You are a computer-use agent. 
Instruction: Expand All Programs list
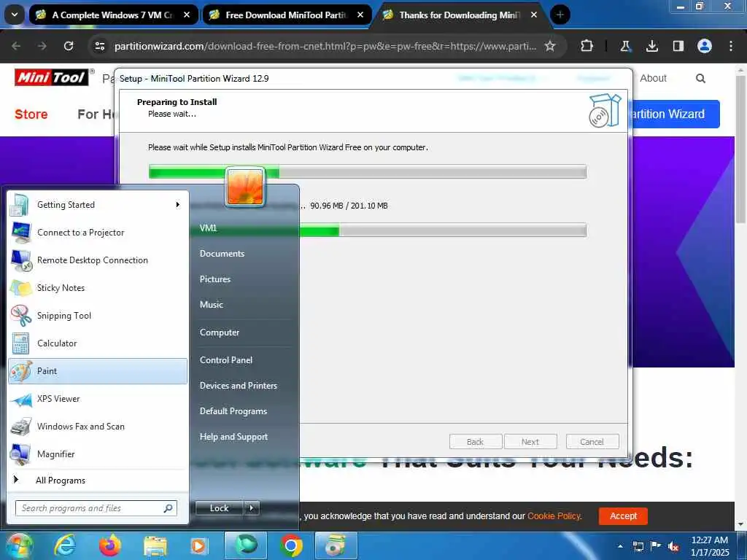(x=98, y=480)
